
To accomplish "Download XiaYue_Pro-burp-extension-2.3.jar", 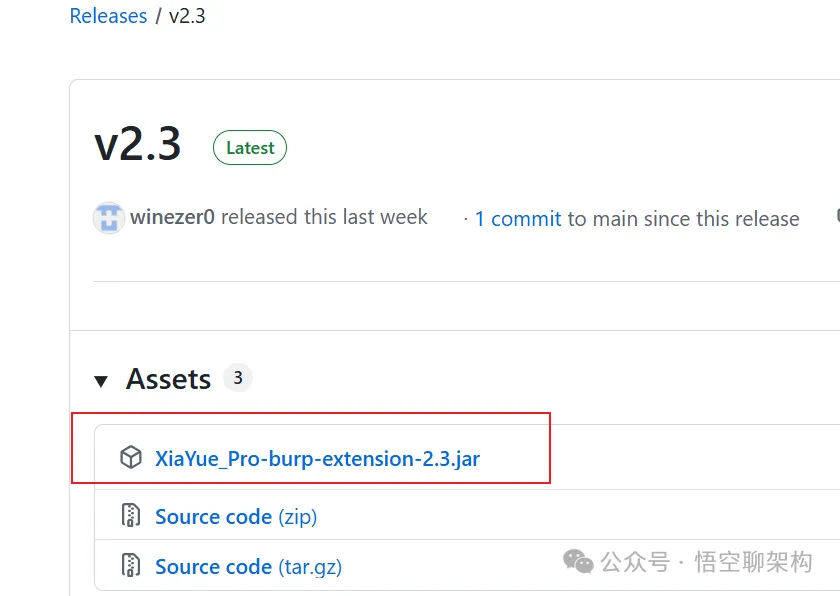I will pos(317,459).
